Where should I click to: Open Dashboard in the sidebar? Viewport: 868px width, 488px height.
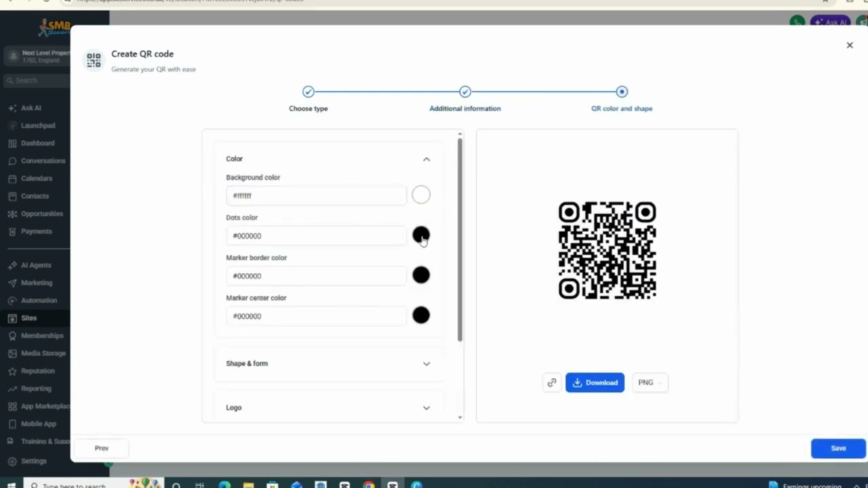pyautogui.click(x=37, y=143)
